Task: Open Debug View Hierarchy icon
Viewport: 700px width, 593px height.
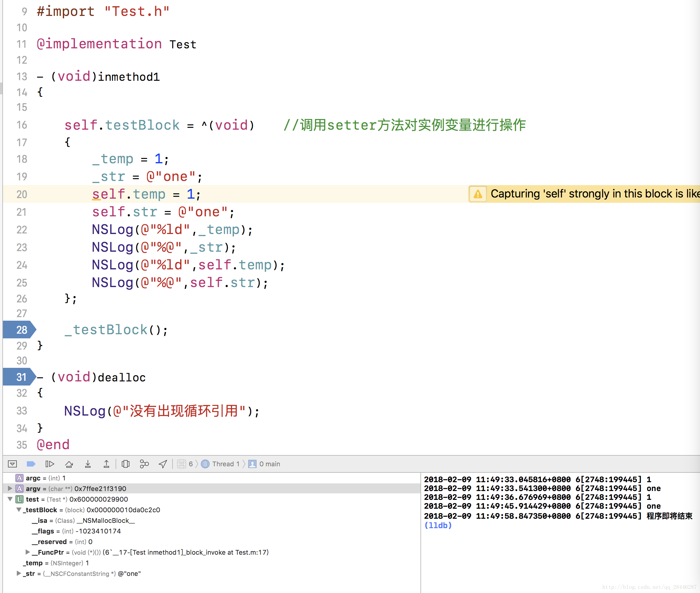Action: tap(126, 464)
